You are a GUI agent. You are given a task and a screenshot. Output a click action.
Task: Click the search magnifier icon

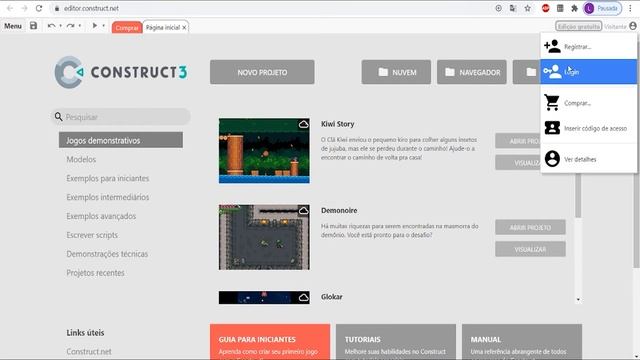pos(58,117)
